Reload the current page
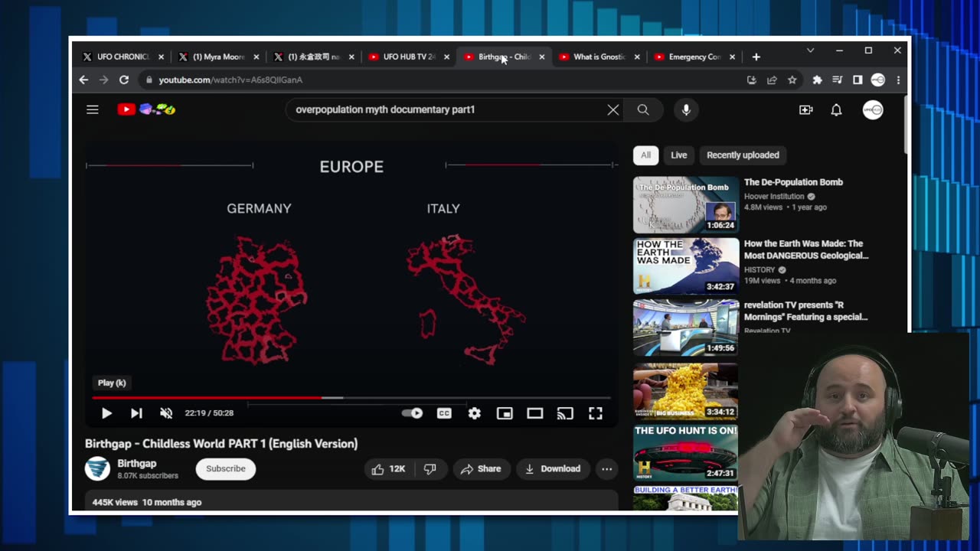The image size is (980, 551). click(124, 80)
